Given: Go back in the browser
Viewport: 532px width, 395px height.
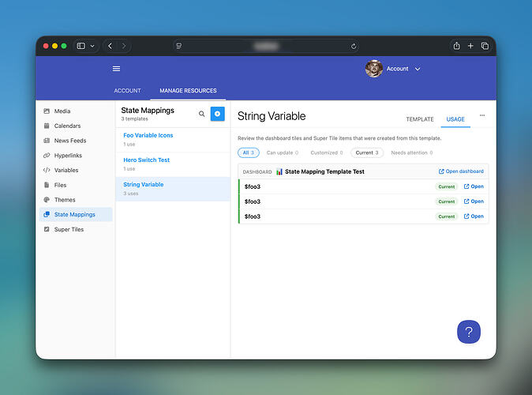Looking at the screenshot, I should click(110, 46).
